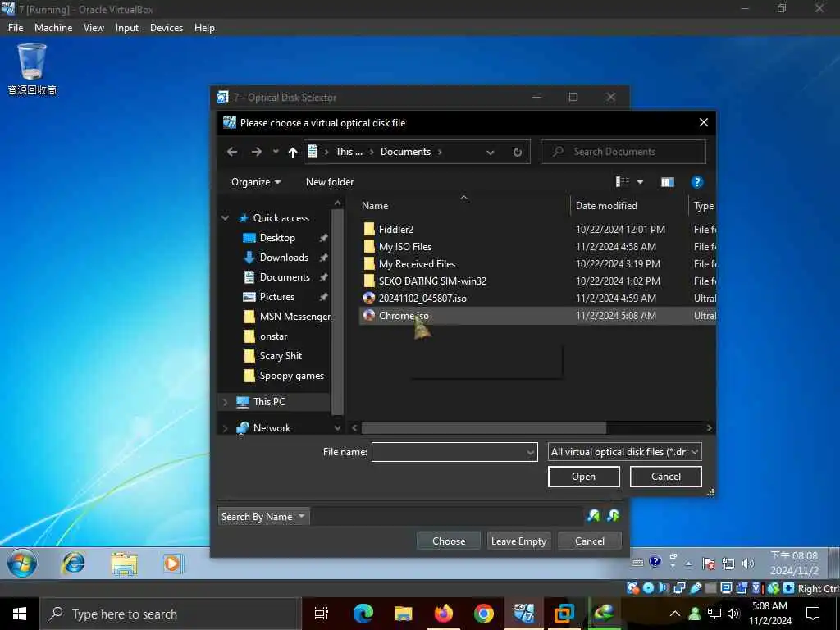Open the Search By Name dropdown
Screen dimensions: 840x630
264,517
